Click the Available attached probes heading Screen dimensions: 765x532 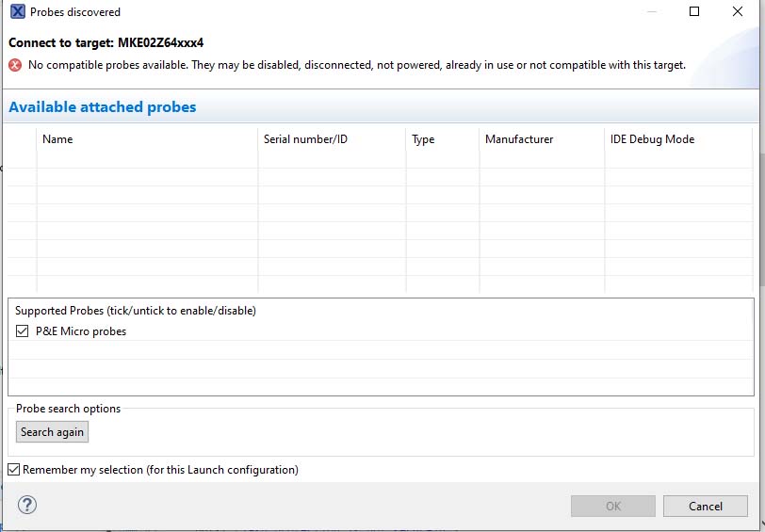coord(103,107)
